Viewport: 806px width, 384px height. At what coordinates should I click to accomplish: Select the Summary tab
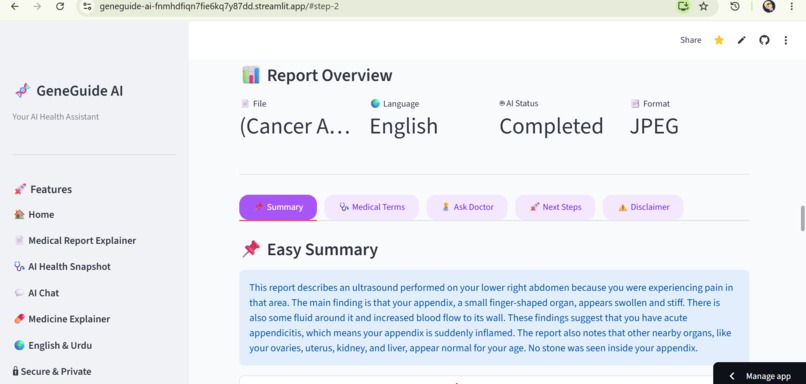pos(278,207)
